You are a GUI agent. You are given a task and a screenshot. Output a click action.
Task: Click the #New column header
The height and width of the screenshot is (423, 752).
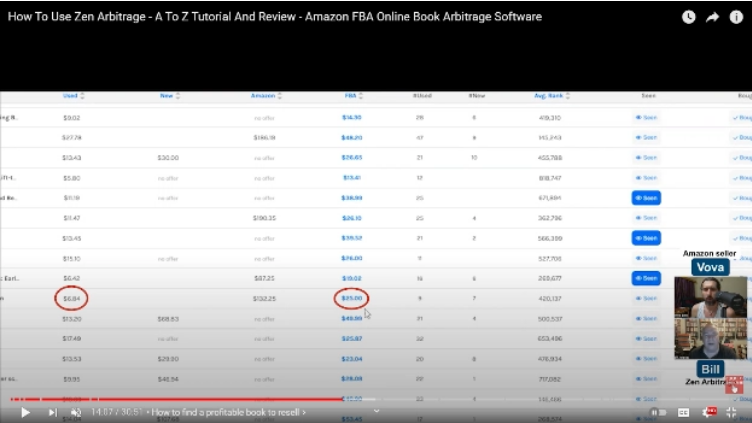tap(477, 96)
